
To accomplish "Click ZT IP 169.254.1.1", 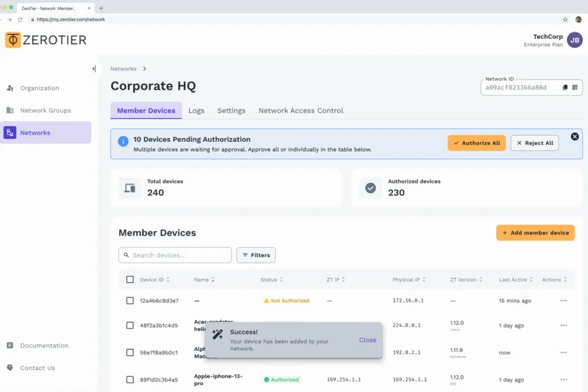I will (x=343, y=379).
